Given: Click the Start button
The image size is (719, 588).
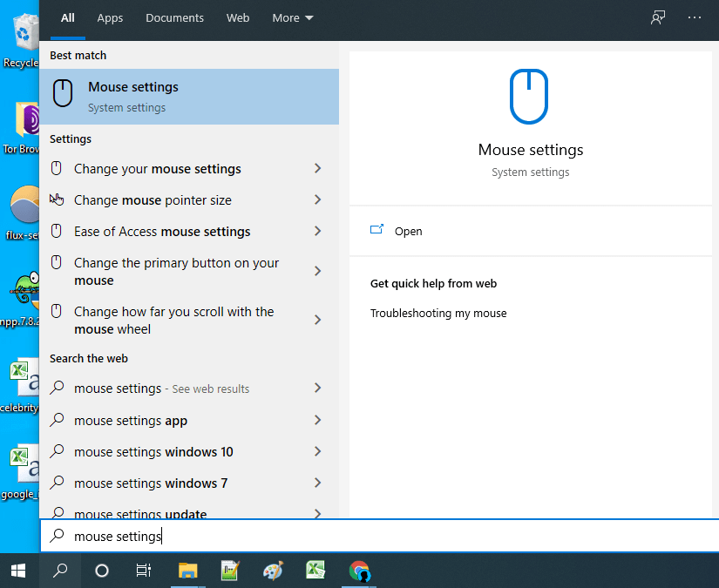Looking at the screenshot, I should [17, 571].
